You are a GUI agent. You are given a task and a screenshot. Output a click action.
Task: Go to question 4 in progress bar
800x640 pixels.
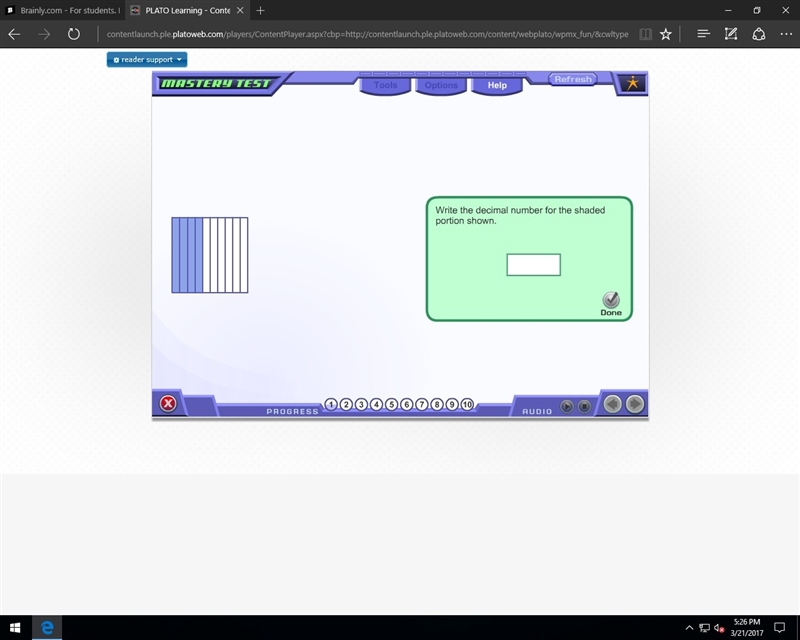tap(377, 405)
